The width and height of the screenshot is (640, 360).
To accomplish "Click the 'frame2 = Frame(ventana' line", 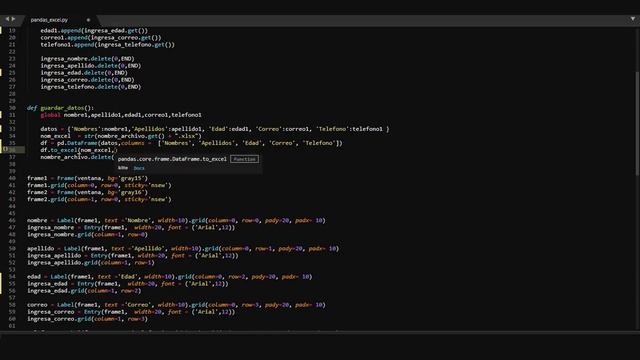I will tap(87, 192).
